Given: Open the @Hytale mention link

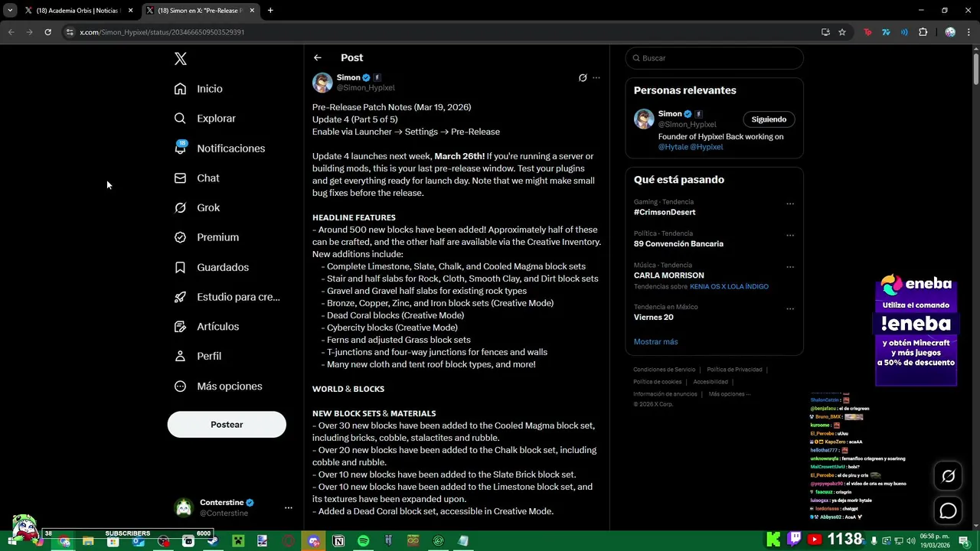Looking at the screenshot, I should [673, 147].
